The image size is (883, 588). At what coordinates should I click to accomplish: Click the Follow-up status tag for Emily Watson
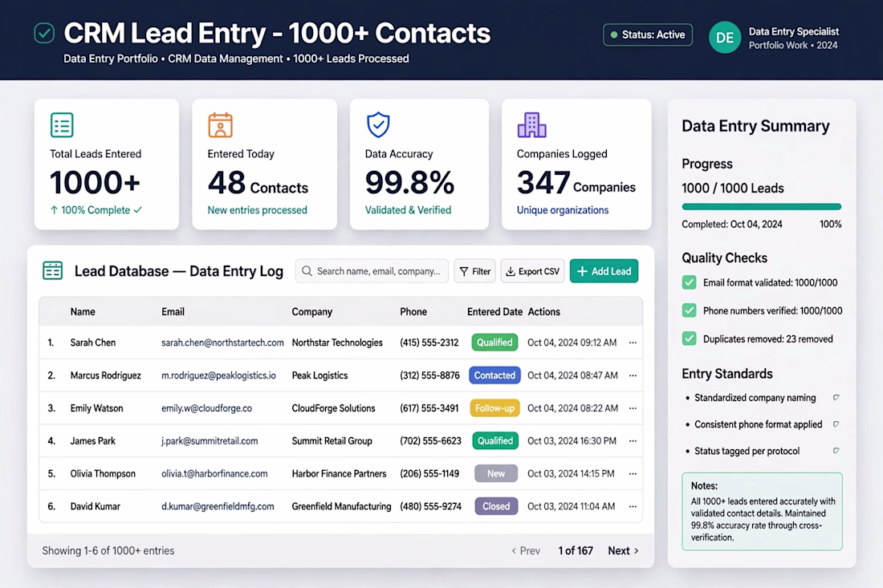(x=494, y=408)
